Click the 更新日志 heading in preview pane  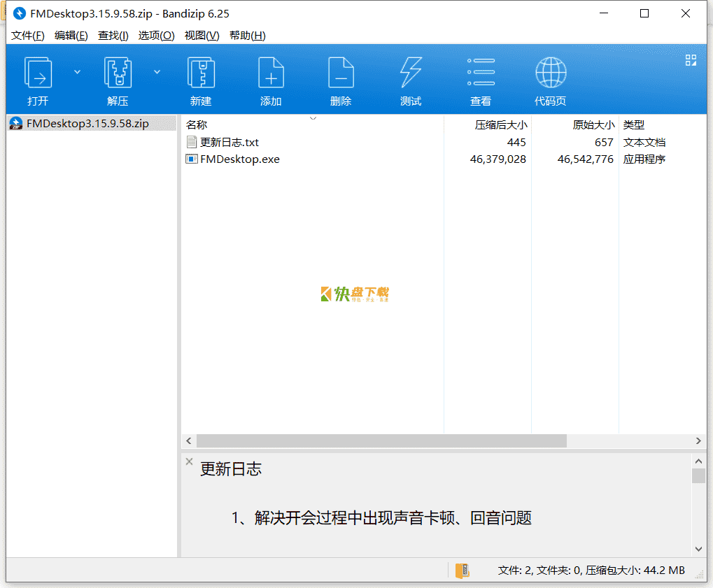point(231,469)
